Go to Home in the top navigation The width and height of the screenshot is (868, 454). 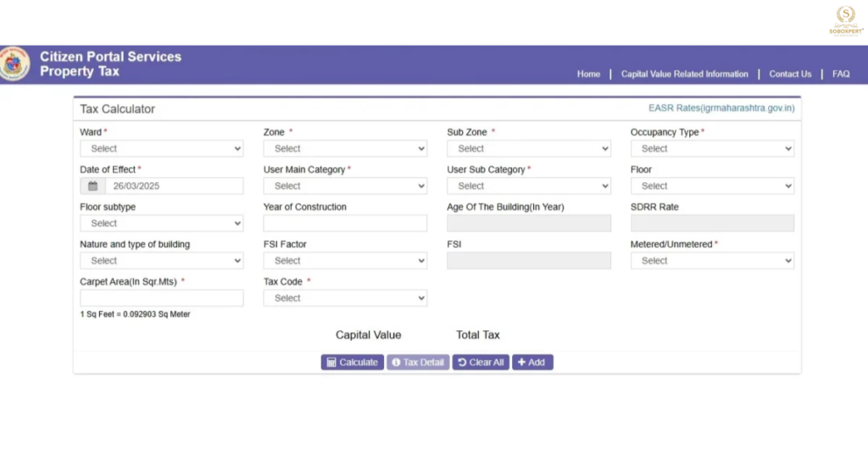pos(588,74)
